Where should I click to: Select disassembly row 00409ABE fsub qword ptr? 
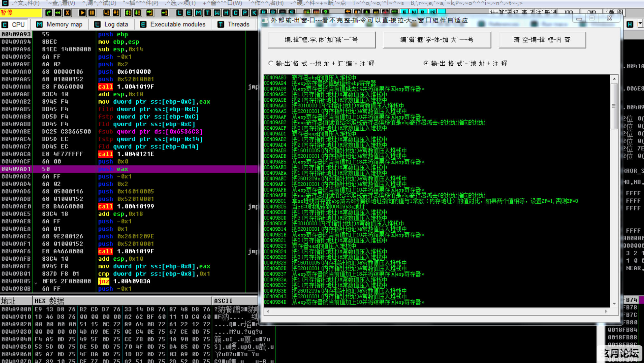coord(129,132)
